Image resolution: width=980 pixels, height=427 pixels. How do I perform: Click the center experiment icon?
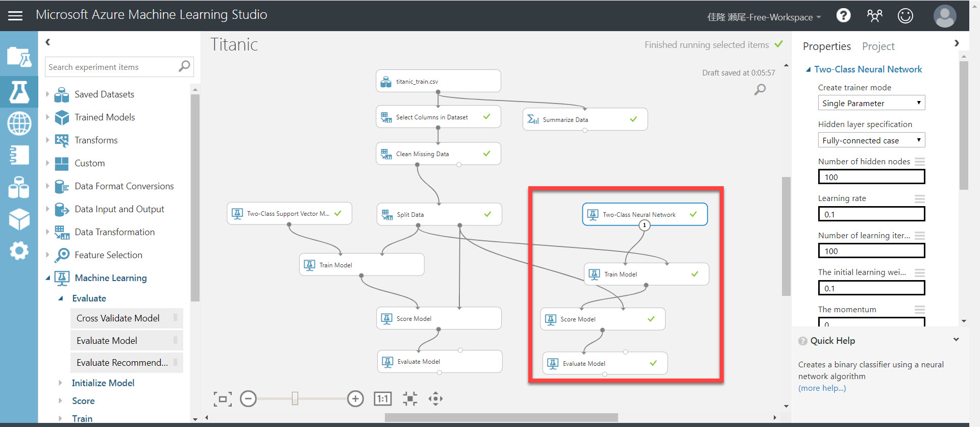[410, 398]
